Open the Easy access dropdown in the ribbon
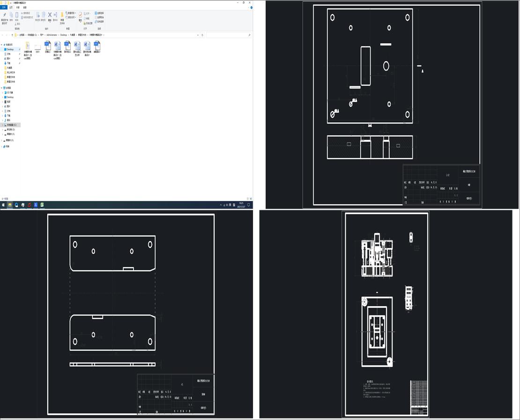 (71, 17)
